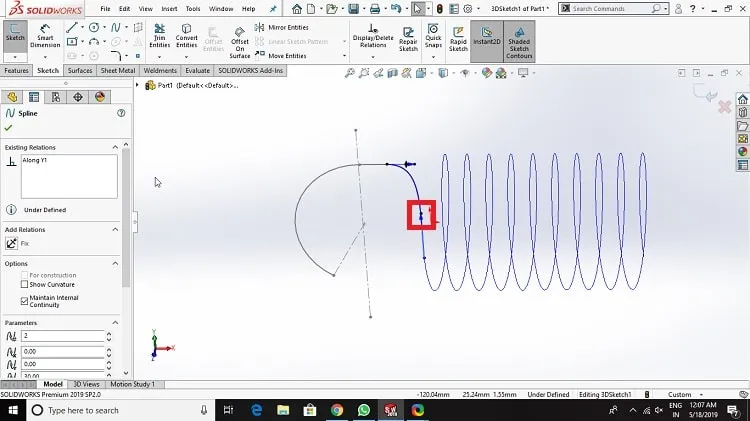Click the Repair Sketch tool

408,38
